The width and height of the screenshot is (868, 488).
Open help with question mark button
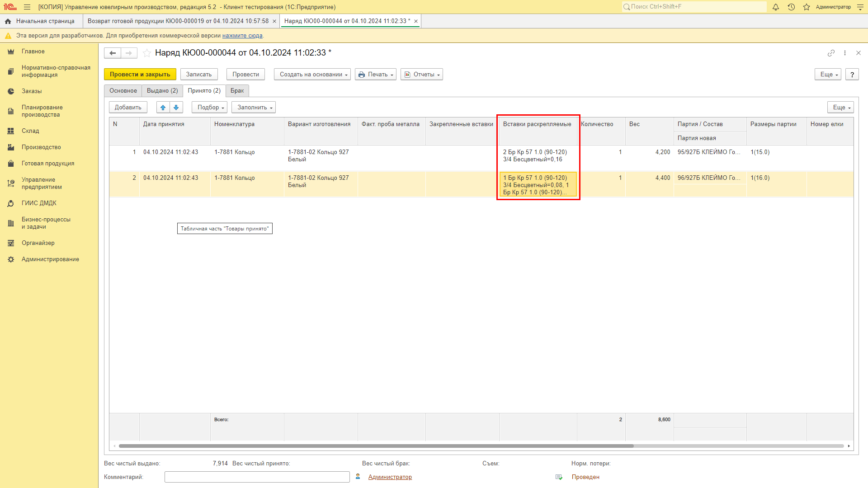pyautogui.click(x=852, y=75)
